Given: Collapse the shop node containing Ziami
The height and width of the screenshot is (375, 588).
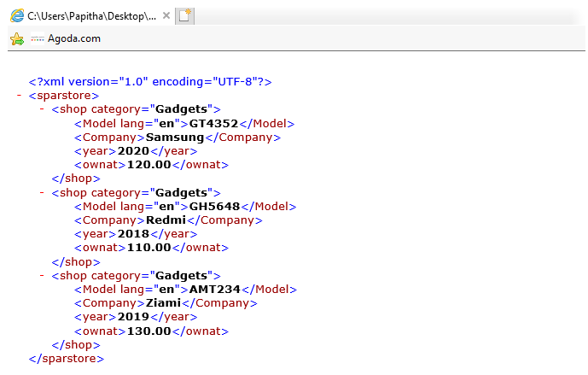Looking at the screenshot, I should 43,276.
